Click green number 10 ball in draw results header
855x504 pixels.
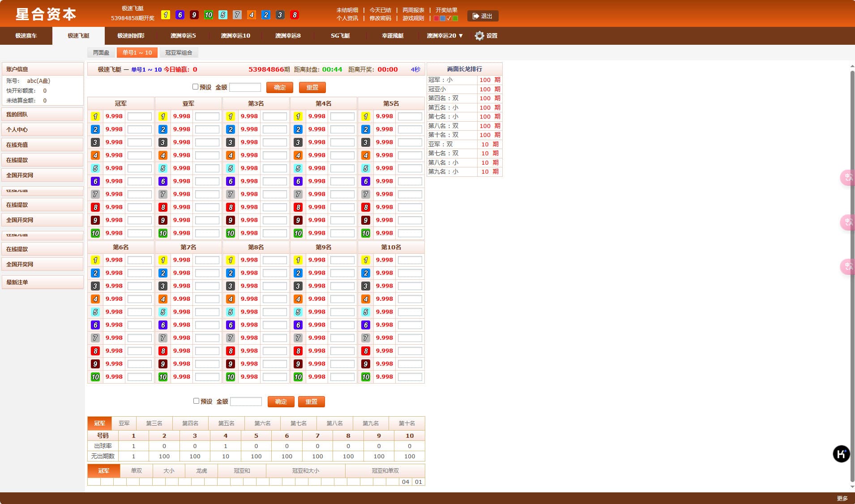(x=209, y=15)
